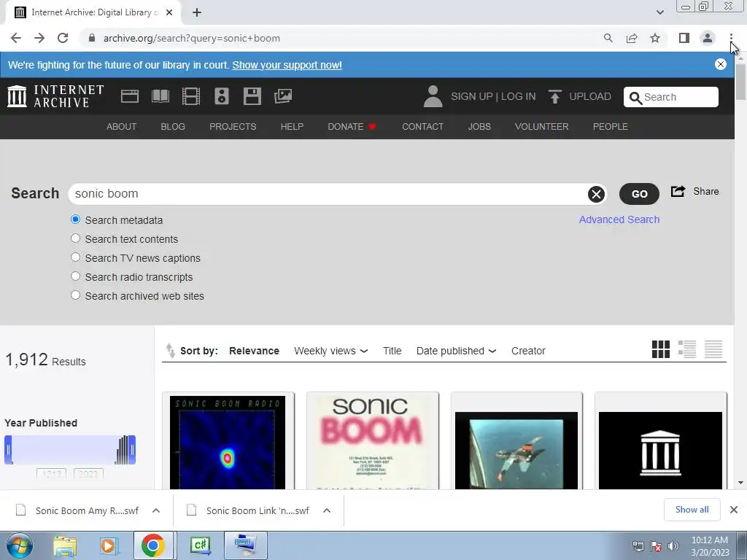This screenshot has width=747, height=560.
Task: Open CONTACT navigation item
Action: 422,127
